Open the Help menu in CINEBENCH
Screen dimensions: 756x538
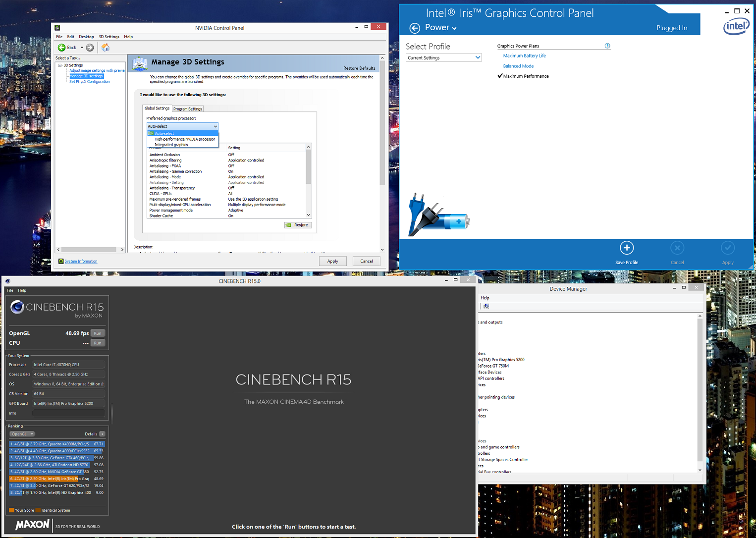click(x=22, y=290)
